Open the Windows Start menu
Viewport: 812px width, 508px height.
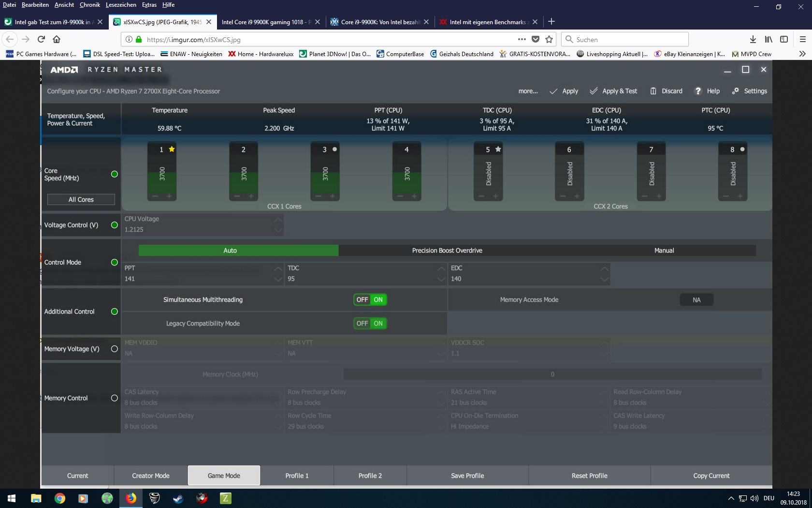[x=12, y=498]
